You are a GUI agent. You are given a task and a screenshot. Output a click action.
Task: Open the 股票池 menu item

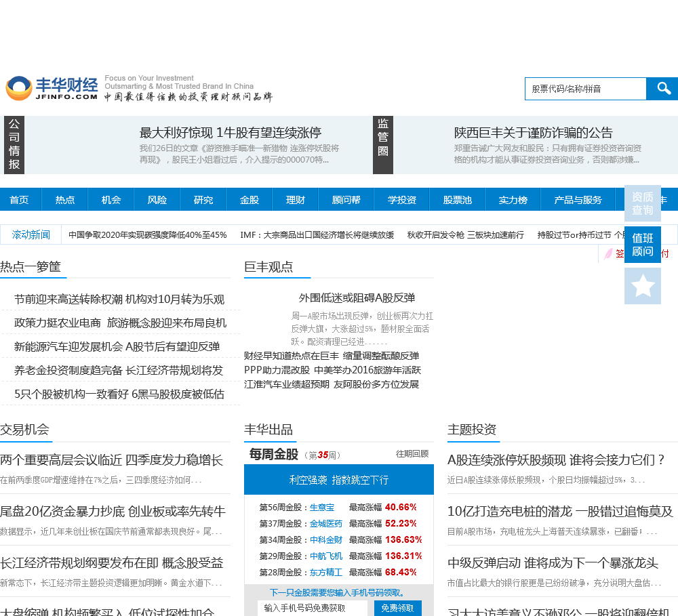[x=458, y=200]
